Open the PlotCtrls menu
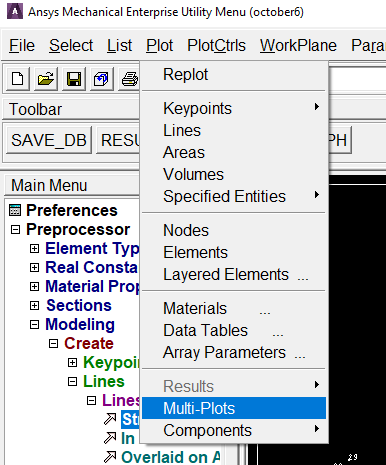The image size is (386, 465). [x=216, y=45]
